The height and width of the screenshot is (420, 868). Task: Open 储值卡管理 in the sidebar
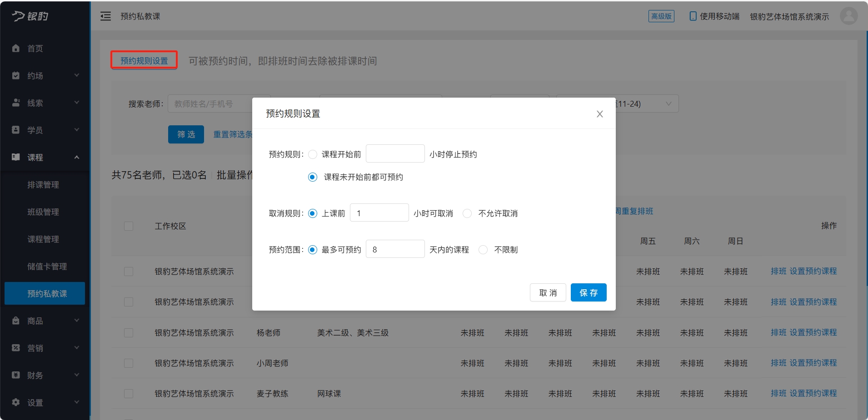[47, 267]
